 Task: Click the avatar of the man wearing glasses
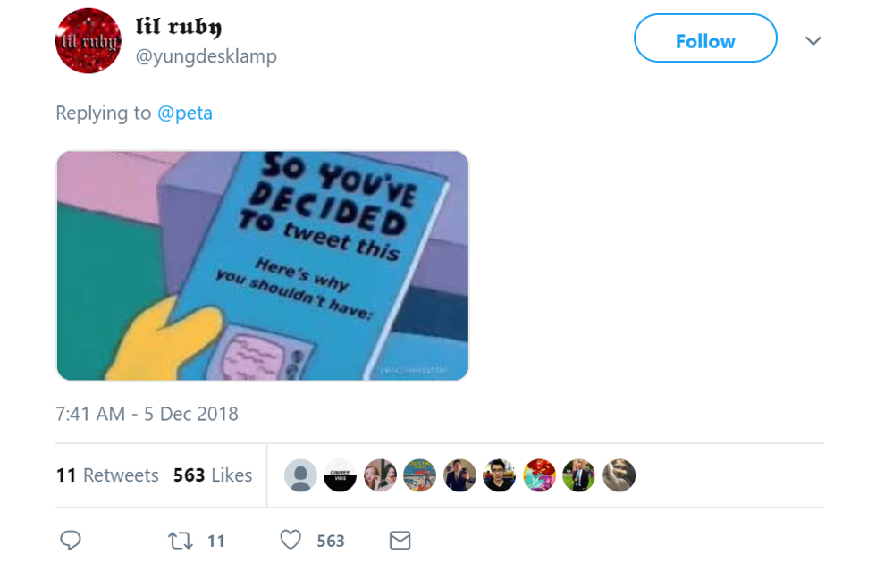click(x=500, y=475)
